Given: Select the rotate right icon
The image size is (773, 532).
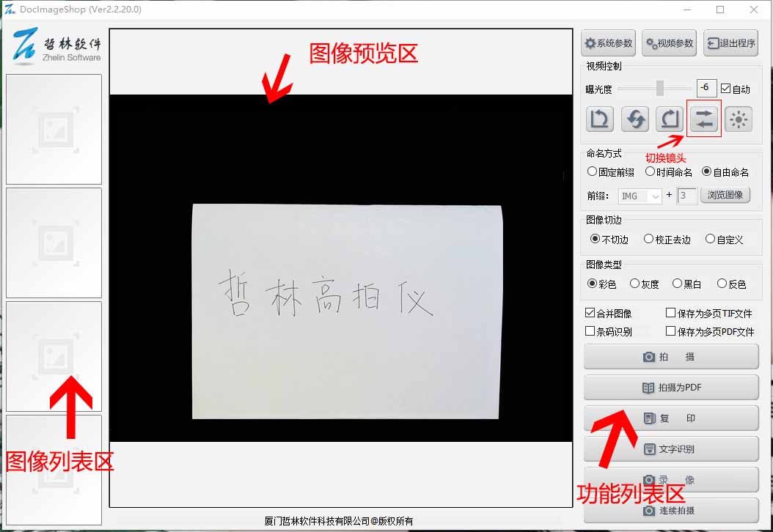Looking at the screenshot, I should [x=669, y=119].
